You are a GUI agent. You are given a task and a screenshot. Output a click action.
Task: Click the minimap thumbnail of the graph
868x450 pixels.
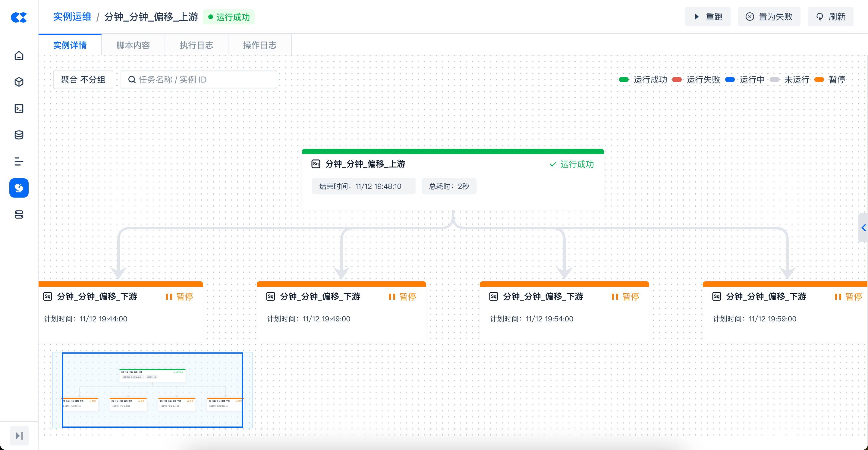coord(152,390)
